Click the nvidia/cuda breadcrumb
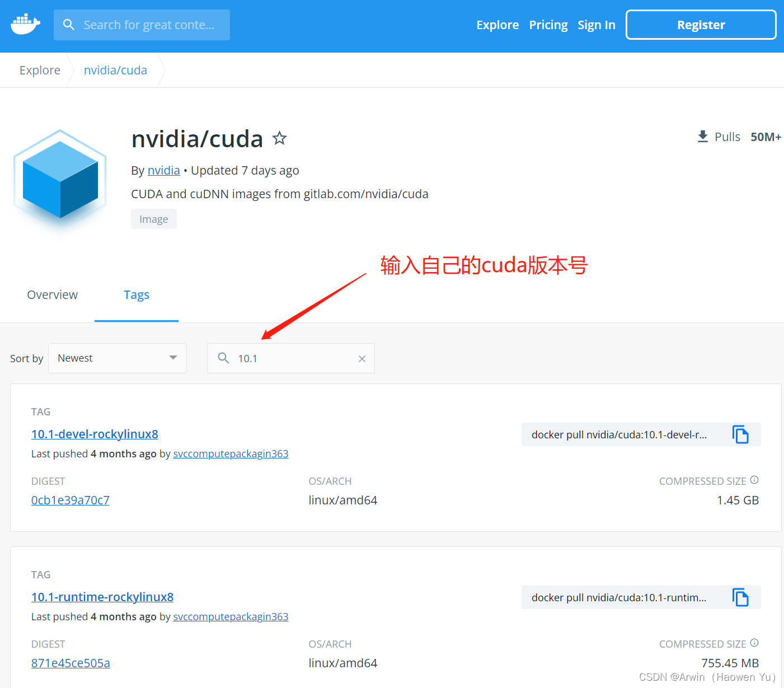The height and width of the screenshot is (688, 784). click(115, 70)
